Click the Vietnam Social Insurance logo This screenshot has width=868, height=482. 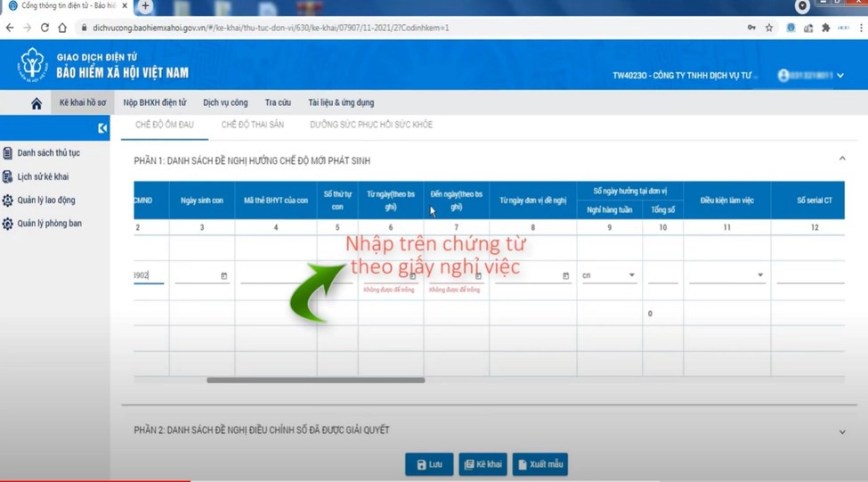pos(33,65)
